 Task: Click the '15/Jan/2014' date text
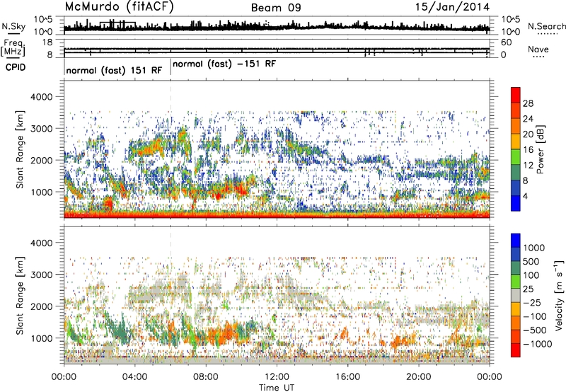coord(452,6)
